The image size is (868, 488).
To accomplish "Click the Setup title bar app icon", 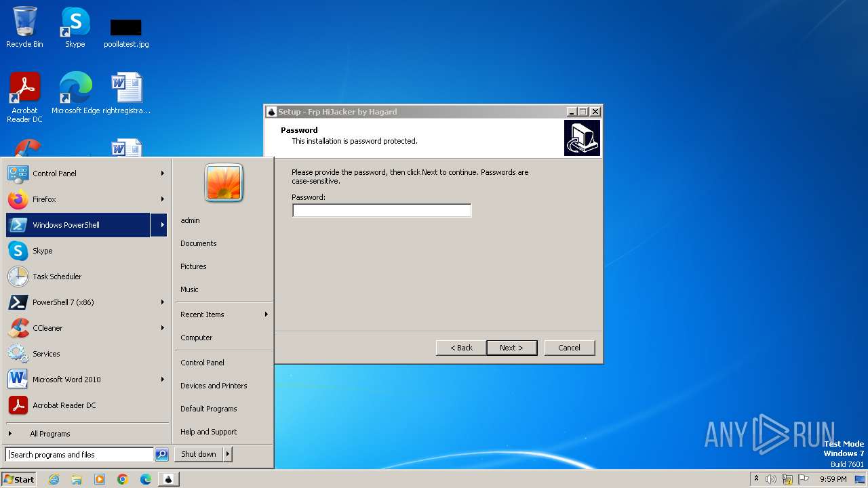I will [271, 112].
